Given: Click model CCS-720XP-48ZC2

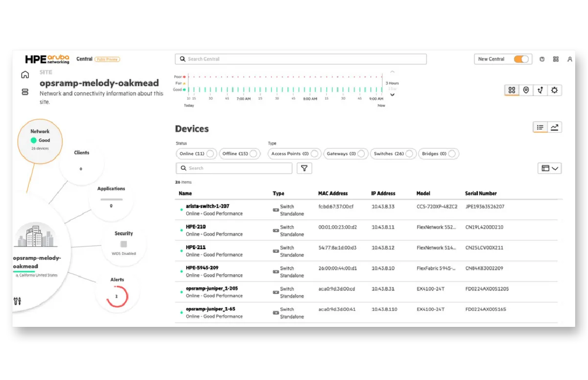Looking at the screenshot, I should 437,206.
